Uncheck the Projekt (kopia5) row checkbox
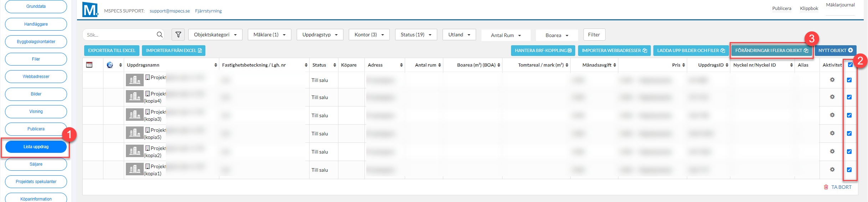The image size is (868, 202). coord(849,133)
